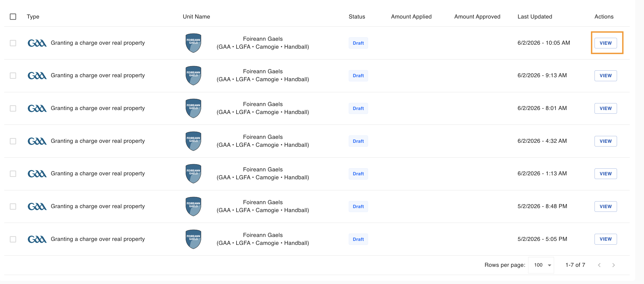Viewport: 644px width, 284px height.
Task: Click Foireann Gaels unit name in 5:05 PM row
Action: (x=263, y=239)
